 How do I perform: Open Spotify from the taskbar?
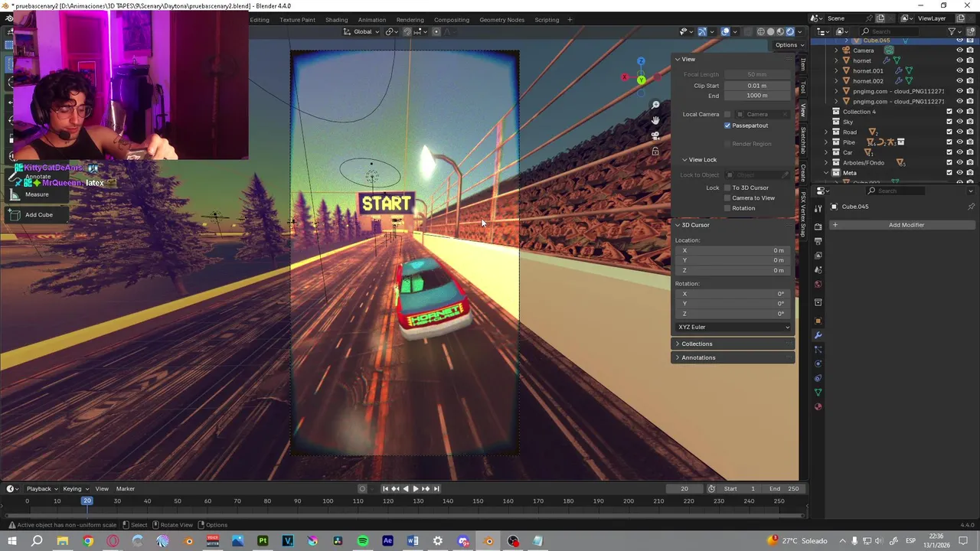click(363, 541)
